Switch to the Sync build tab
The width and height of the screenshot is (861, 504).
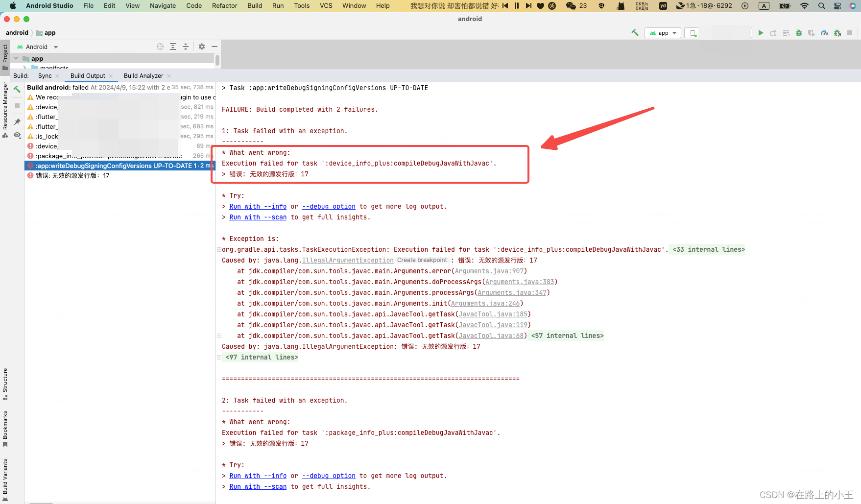(45, 76)
